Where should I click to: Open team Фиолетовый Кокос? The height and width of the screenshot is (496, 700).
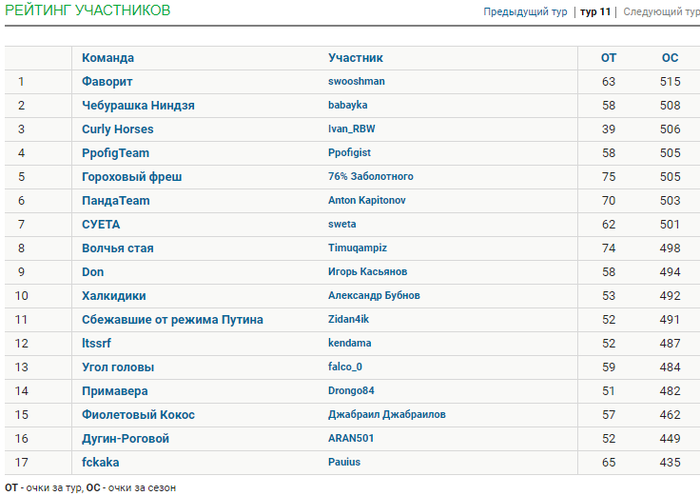pyautogui.click(x=138, y=415)
